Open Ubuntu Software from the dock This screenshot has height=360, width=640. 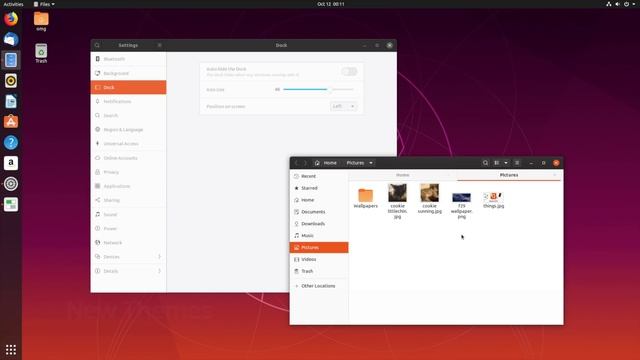11,122
